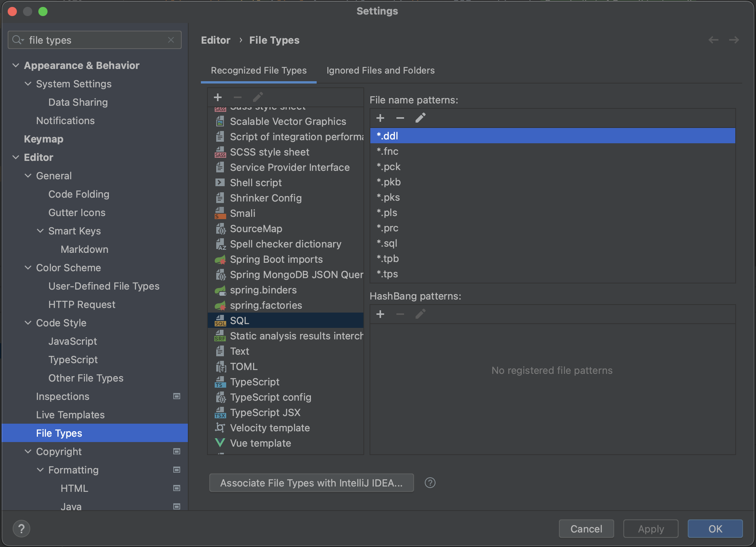This screenshot has width=756, height=547.
Task: Click the Editor breadcrumb link
Action: (x=215, y=40)
